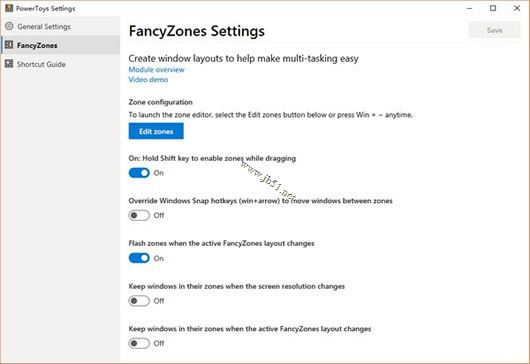Minimize the PowerToys Settings window
530x364 pixels.
pos(469,8)
